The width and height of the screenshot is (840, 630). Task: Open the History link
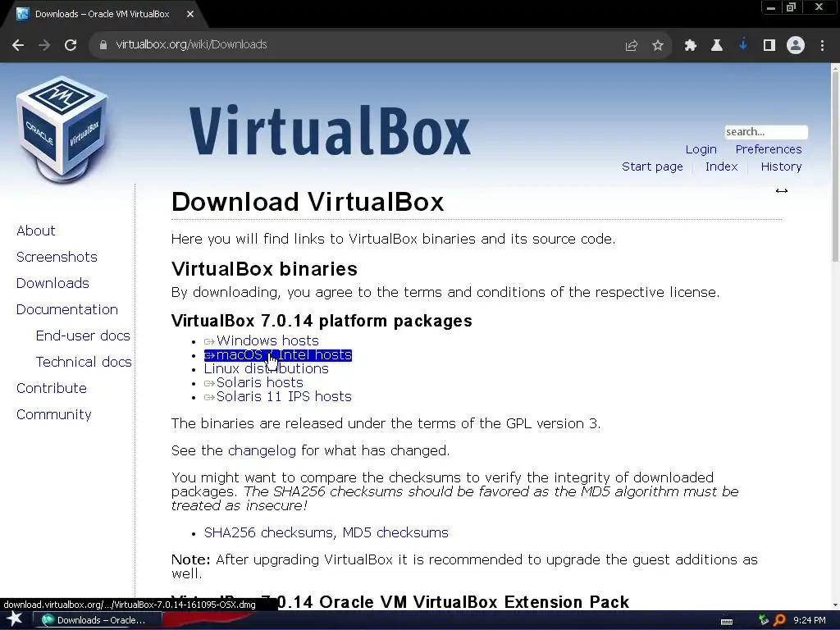(x=781, y=167)
